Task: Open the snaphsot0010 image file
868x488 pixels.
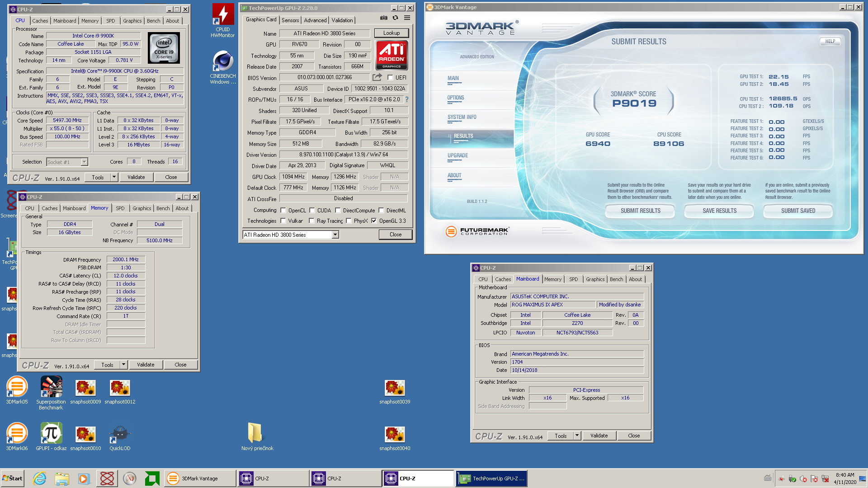Action: (x=85, y=438)
